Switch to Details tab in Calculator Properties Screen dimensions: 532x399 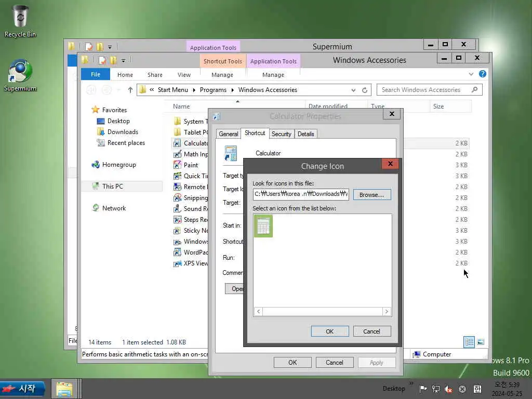305,134
